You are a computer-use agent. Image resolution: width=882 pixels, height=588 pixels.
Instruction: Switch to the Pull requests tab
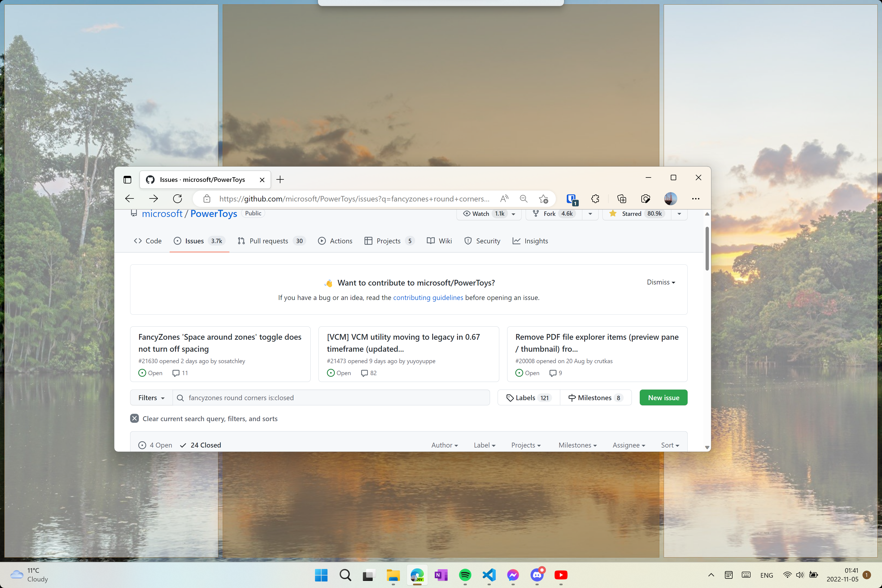(x=269, y=241)
